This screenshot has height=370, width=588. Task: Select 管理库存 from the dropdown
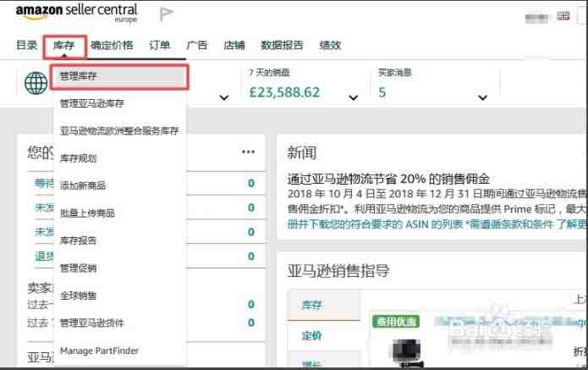[119, 77]
